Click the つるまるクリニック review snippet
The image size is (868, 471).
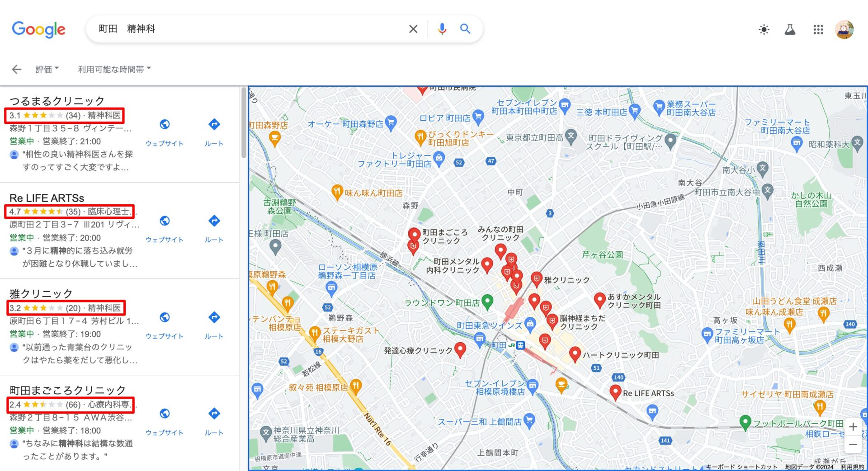(77, 160)
